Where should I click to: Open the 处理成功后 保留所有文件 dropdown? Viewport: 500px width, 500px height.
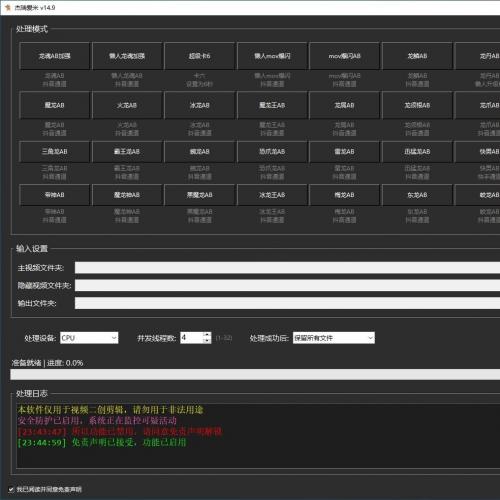334,338
